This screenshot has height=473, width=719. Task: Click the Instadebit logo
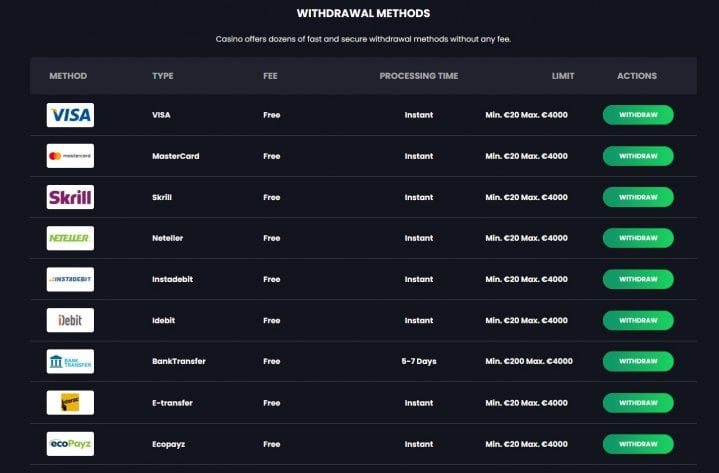[70, 279]
